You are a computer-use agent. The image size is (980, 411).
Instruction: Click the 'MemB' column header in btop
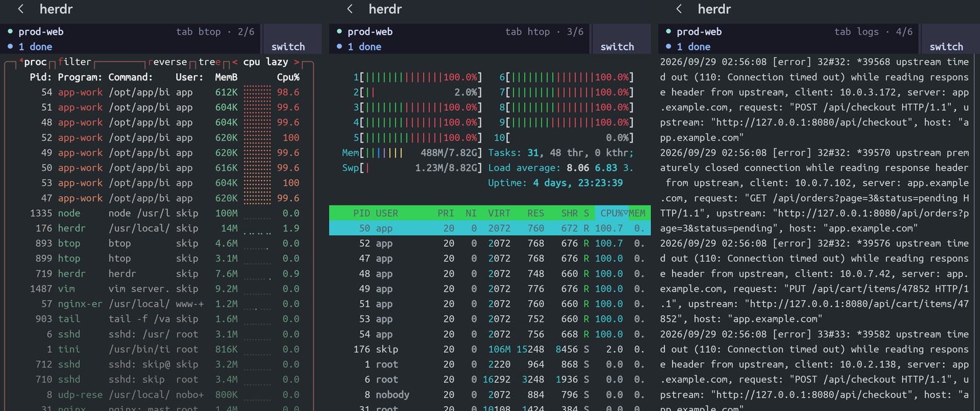[226, 77]
